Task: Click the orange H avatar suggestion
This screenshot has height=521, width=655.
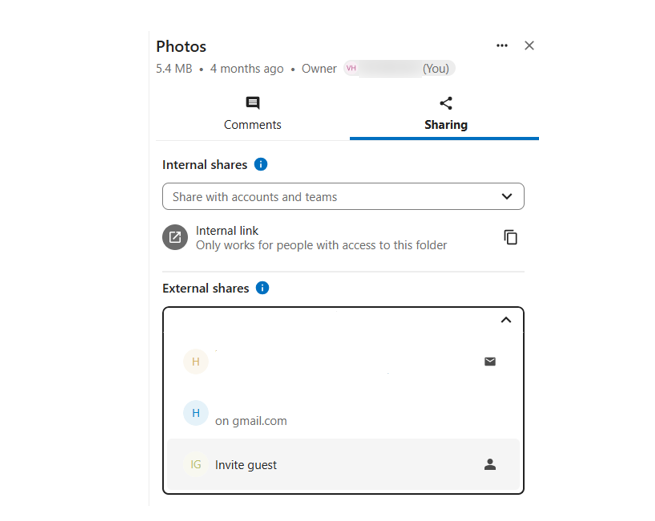Action: 196,362
